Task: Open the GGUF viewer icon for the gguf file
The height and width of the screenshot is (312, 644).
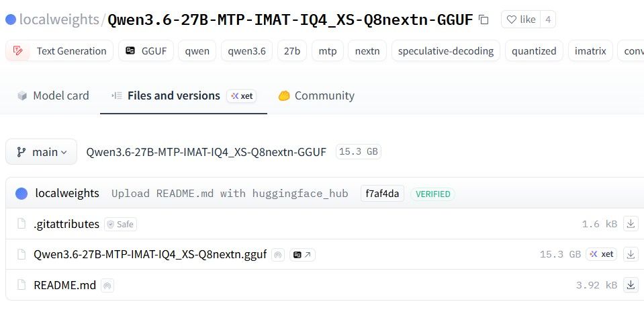Action: [302, 255]
